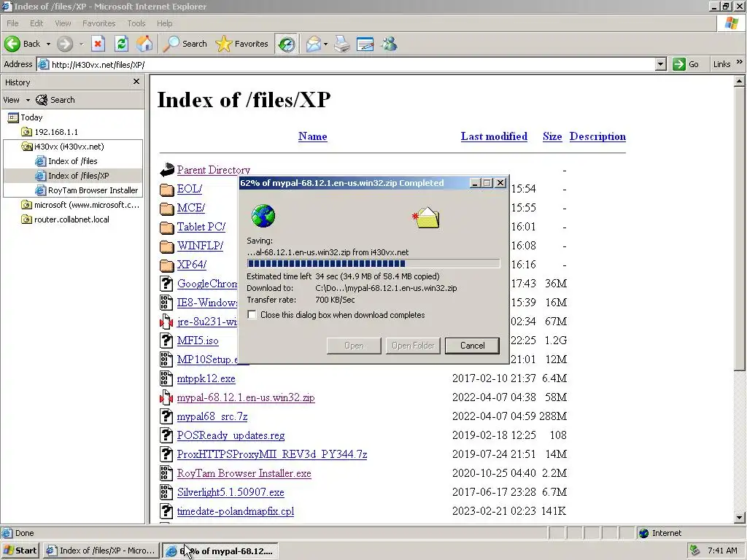Open the XP64/ folder link
747x560 pixels.
coord(192,265)
